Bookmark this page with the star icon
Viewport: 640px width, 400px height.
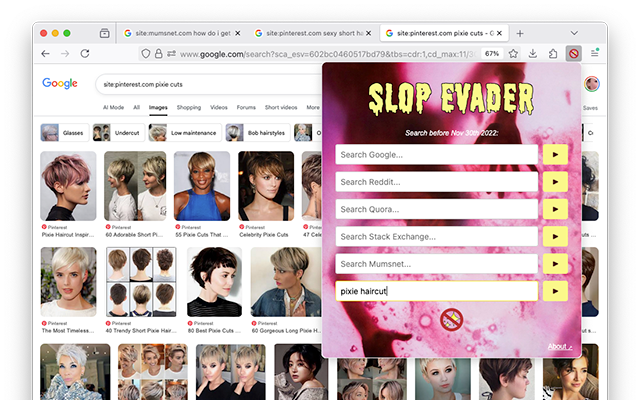[513, 53]
